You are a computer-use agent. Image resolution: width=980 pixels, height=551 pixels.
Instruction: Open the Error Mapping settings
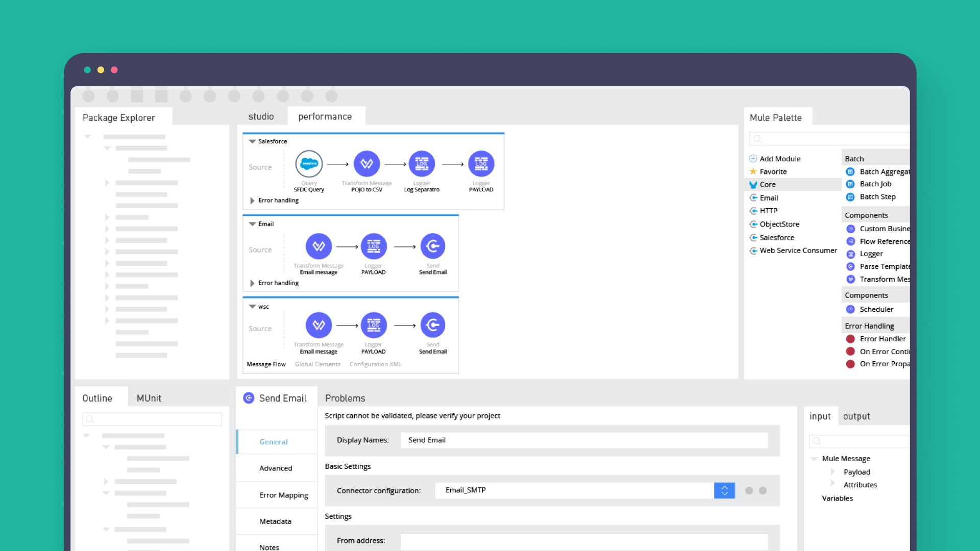pos(284,495)
